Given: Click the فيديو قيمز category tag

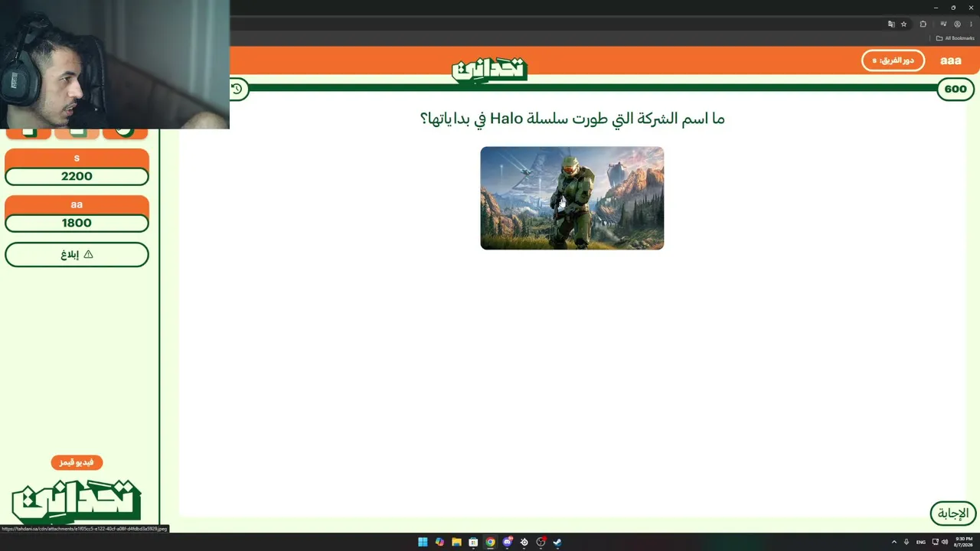Looking at the screenshot, I should [x=77, y=462].
